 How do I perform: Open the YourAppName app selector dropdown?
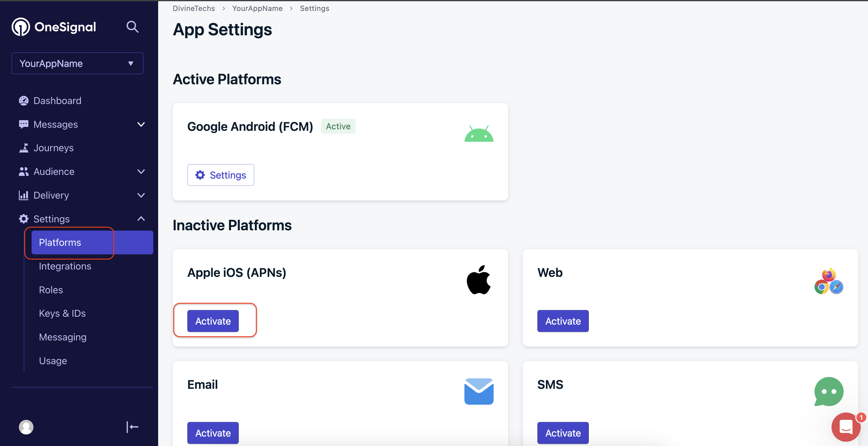[77, 63]
